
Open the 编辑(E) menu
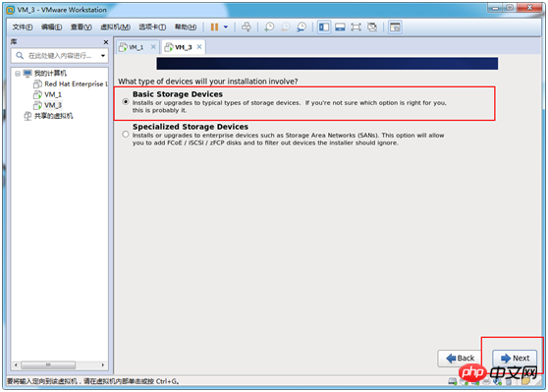pos(51,27)
